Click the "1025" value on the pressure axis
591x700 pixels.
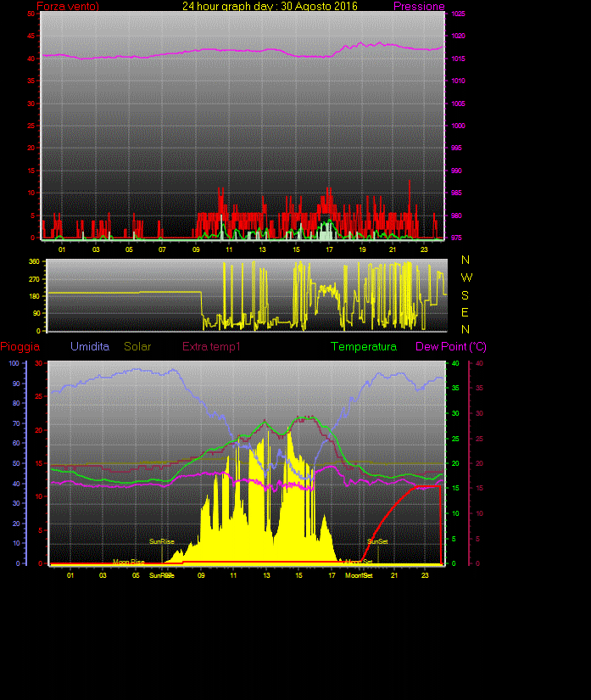point(458,14)
